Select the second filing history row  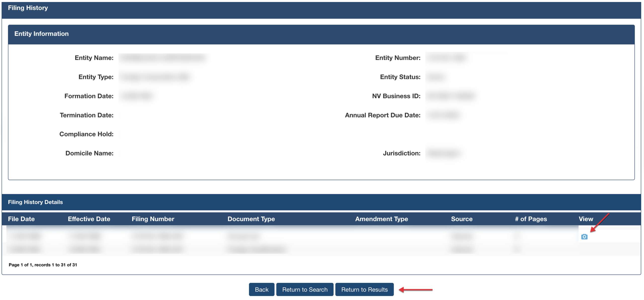point(257,249)
